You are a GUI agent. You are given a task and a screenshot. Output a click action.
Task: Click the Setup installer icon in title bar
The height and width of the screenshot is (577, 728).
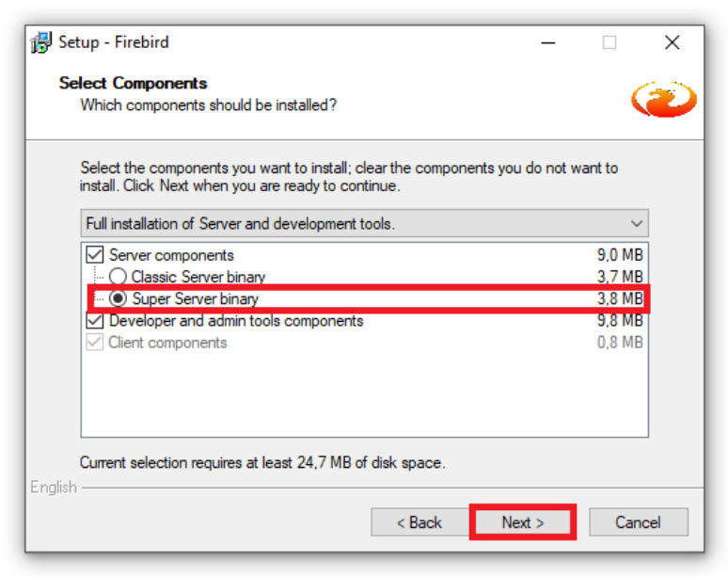coord(42,42)
